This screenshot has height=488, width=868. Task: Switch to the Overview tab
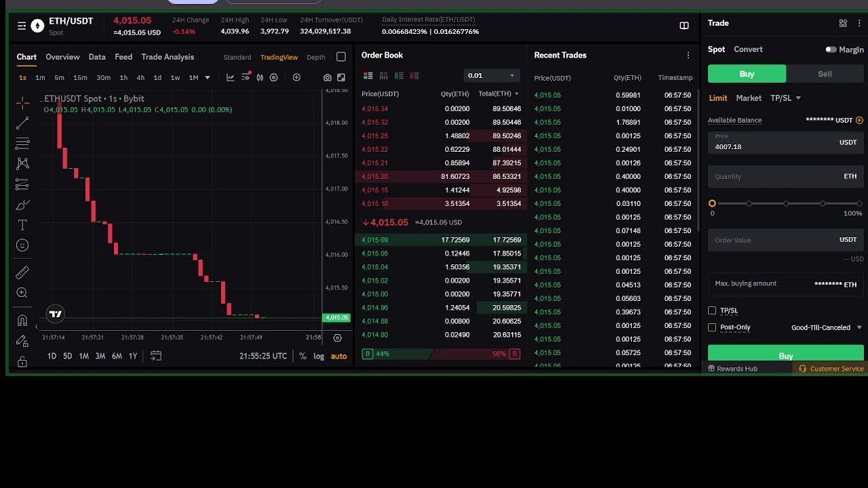[62, 57]
